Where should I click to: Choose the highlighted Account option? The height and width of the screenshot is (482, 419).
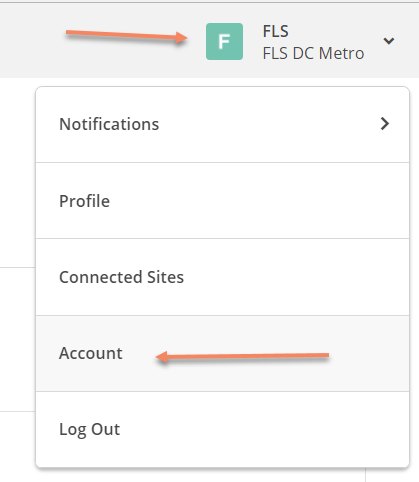[x=222, y=353]
